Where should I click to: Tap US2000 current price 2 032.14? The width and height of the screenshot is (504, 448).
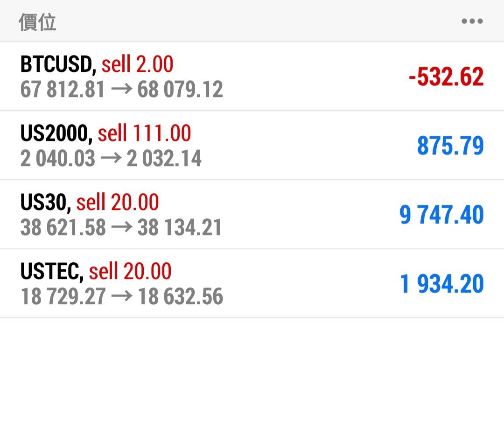coord(164,159)
